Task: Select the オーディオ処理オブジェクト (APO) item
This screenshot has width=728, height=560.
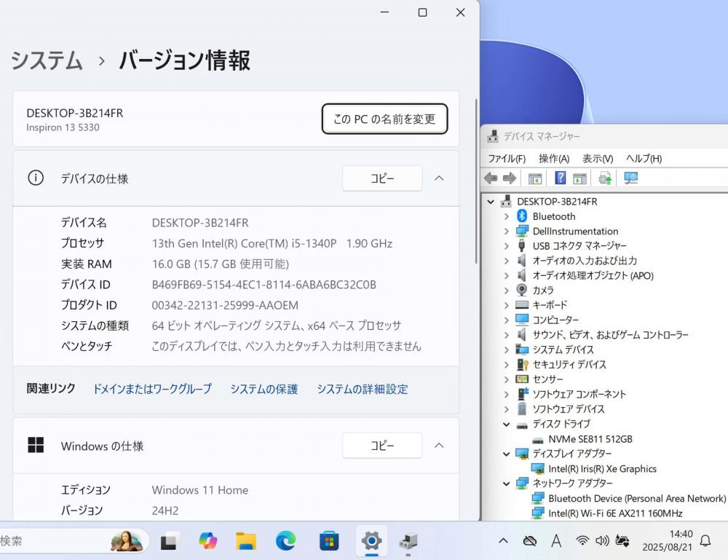Action: click(593, 275)
